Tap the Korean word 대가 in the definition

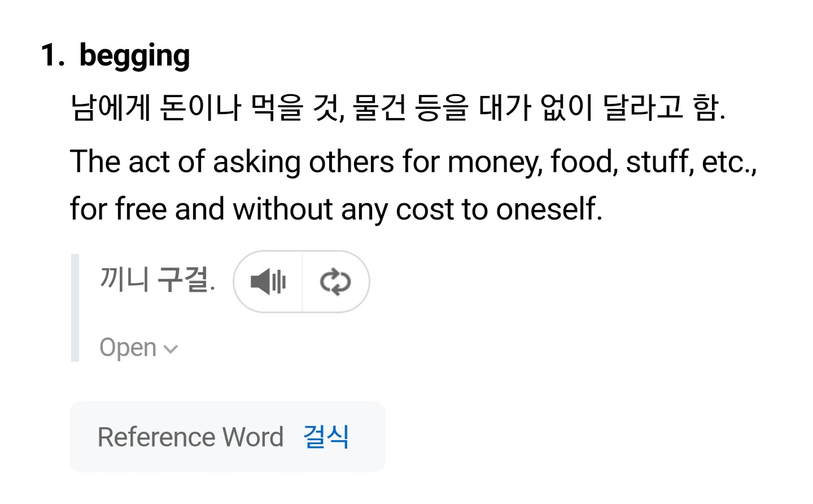pyautogui.click(x=505, y=107)
